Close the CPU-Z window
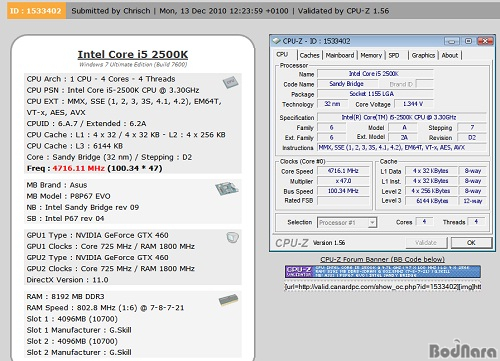This screenshot has height=361, width=500. coord(485,41)
